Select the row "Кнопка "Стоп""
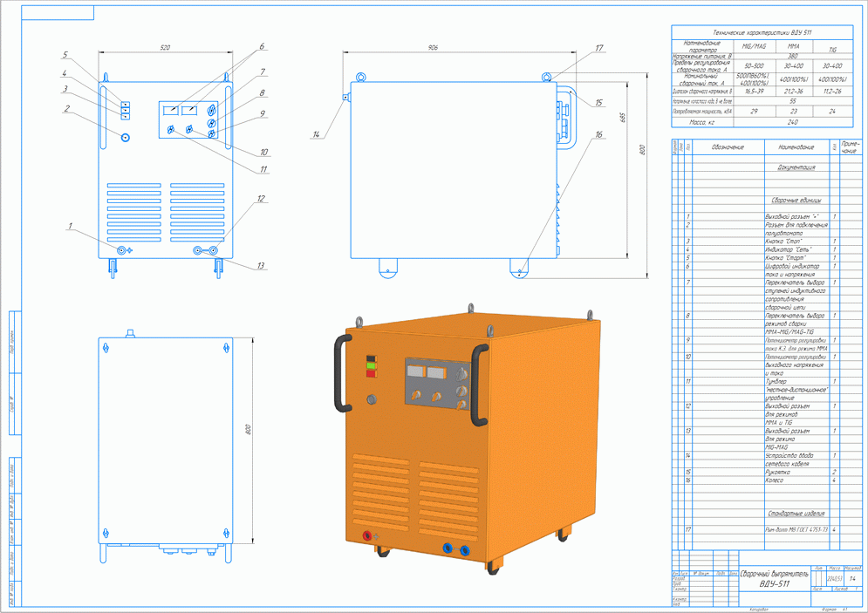Viewport: 868px width, 613px height. (x=767, y=242)
